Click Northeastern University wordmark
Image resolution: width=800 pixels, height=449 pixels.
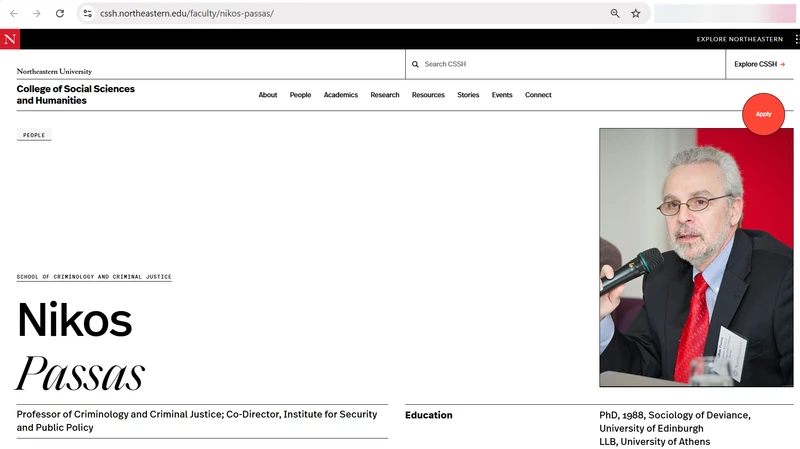(x=54, y=71)
